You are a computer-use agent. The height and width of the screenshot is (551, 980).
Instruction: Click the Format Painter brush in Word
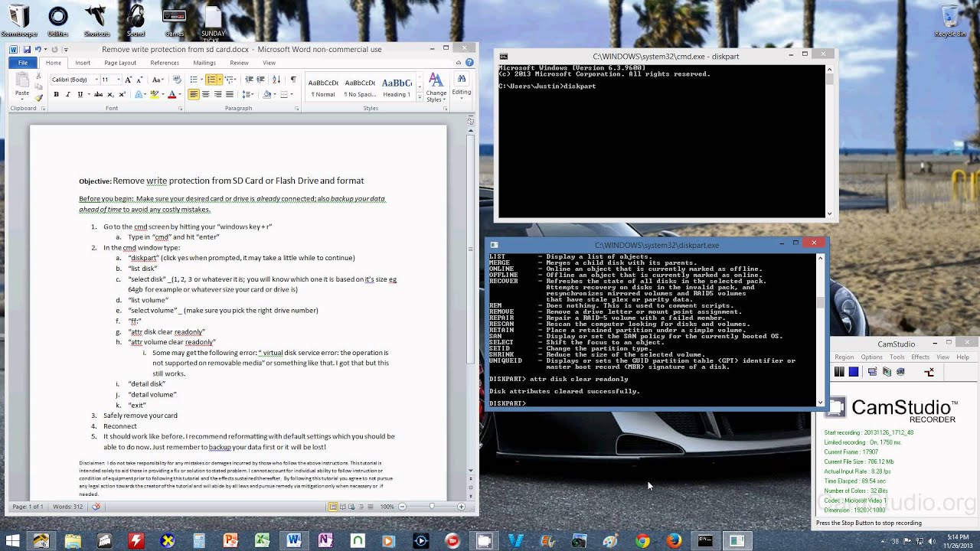(x=39, y=98)
